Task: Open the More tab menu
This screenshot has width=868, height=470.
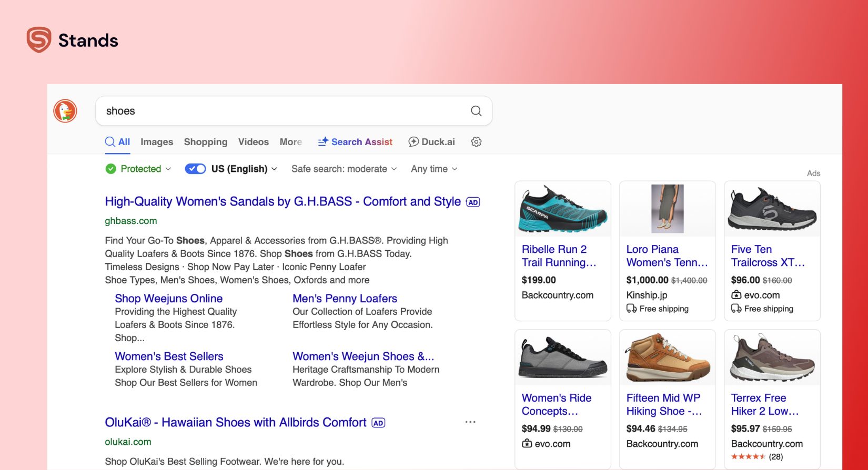Action: (291, 142)
